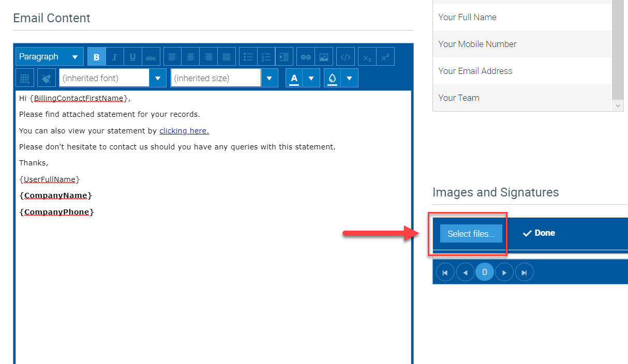Click the insert hyperlink icon
This screenshot has height=364, width=628.
click(x=305, y=57)
